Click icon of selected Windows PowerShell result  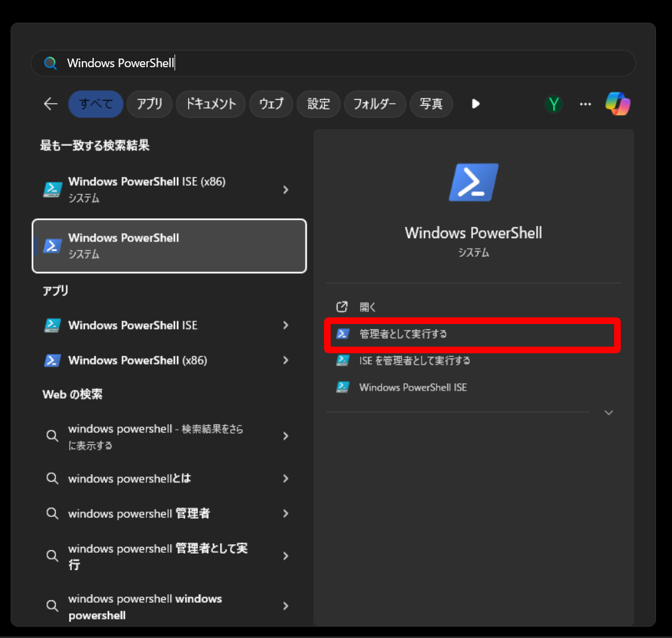click(53, 246)
